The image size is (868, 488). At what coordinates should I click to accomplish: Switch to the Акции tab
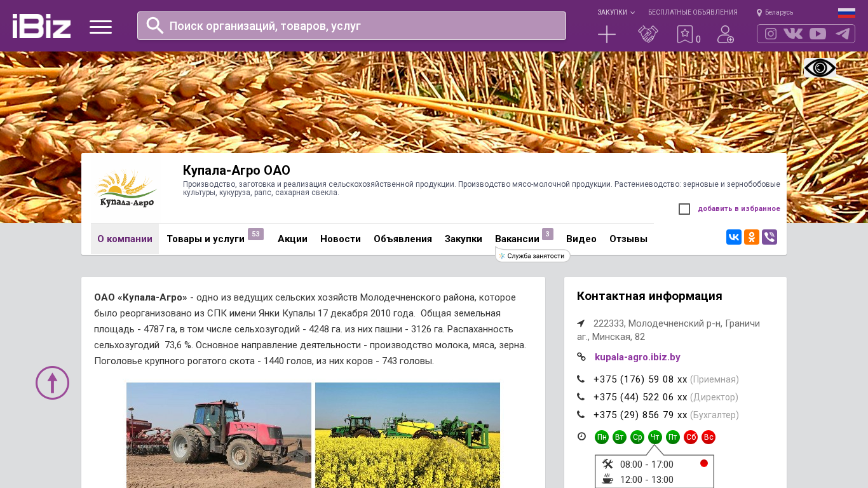[292, 239]
